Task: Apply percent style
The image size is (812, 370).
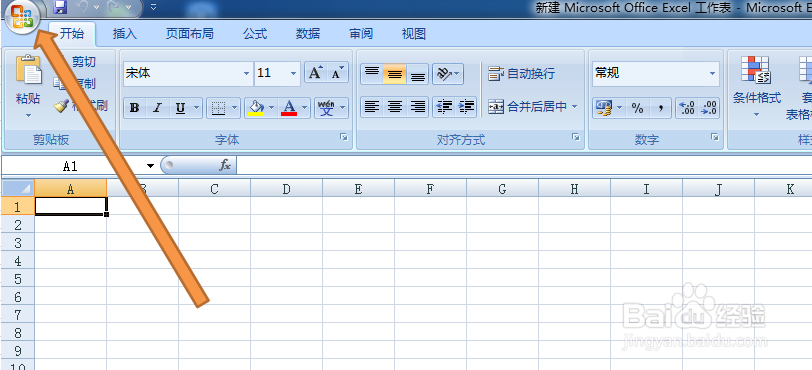Action: tap(637, 108)
